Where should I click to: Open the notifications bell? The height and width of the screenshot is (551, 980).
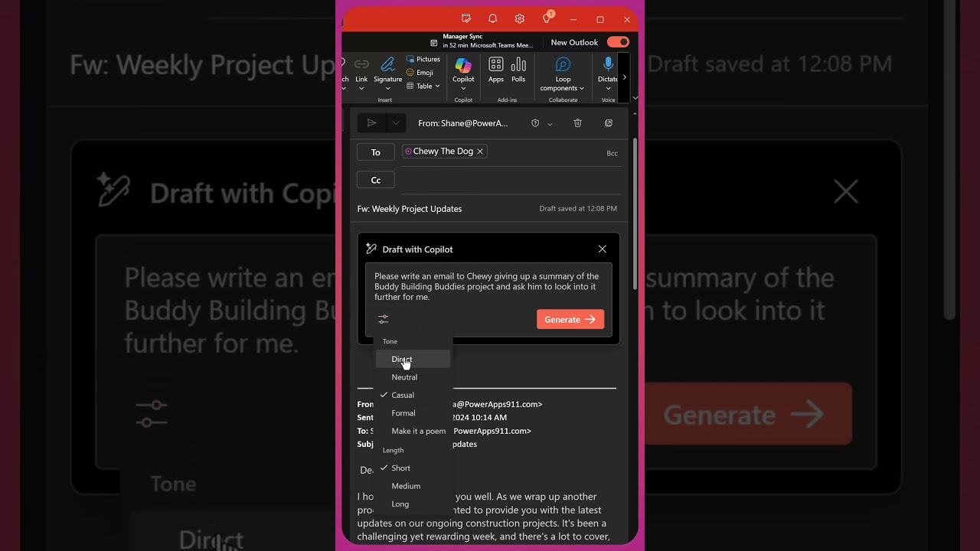coord(493,18)
